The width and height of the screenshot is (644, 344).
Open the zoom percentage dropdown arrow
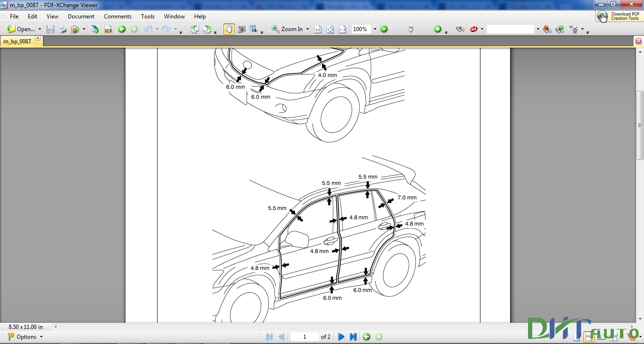point(375,29)
